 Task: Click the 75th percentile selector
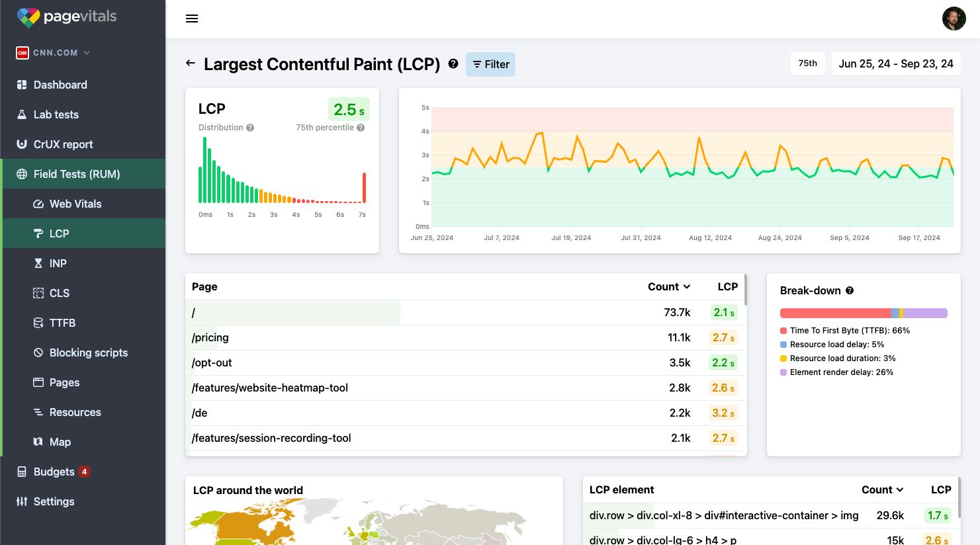point(807,63)
